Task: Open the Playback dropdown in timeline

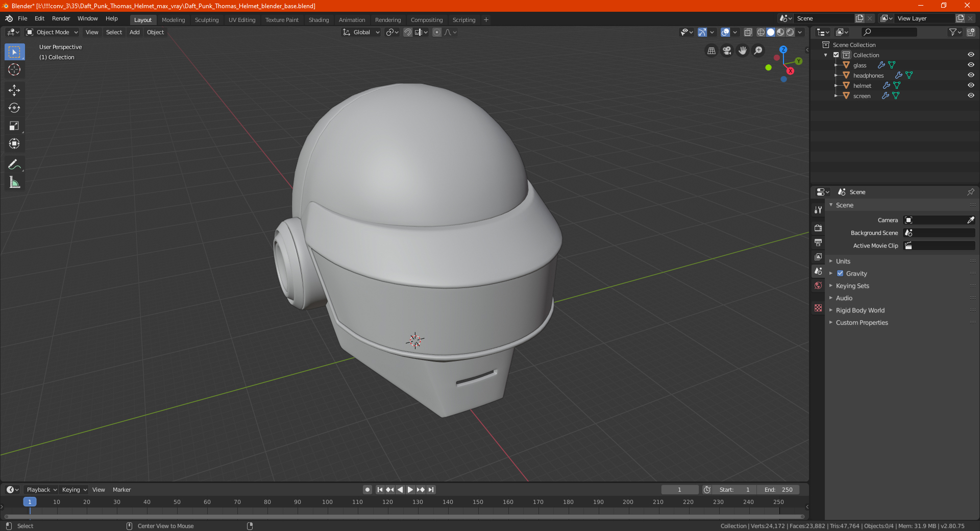Action: tap(41, 490)
